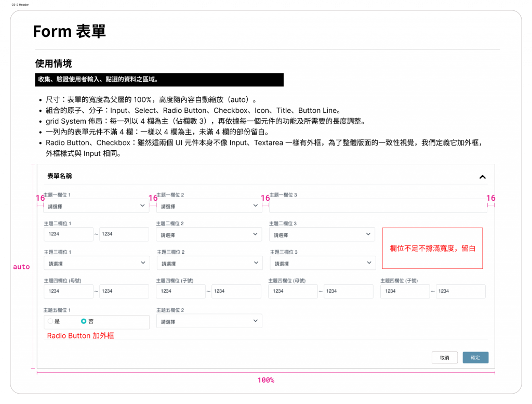
Task: Click the 使用情境 section heading
Action: 54,63
